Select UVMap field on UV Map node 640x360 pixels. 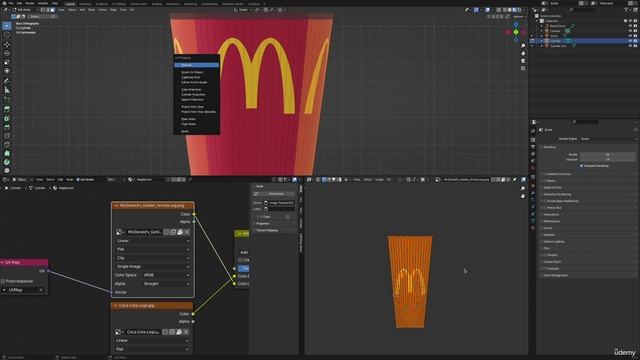23,290
